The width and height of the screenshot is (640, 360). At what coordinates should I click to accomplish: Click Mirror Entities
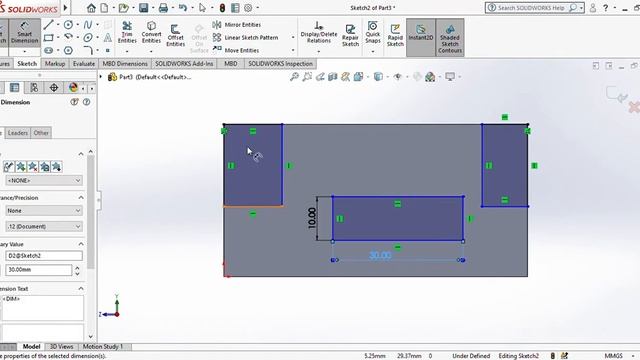coord(237,24)
